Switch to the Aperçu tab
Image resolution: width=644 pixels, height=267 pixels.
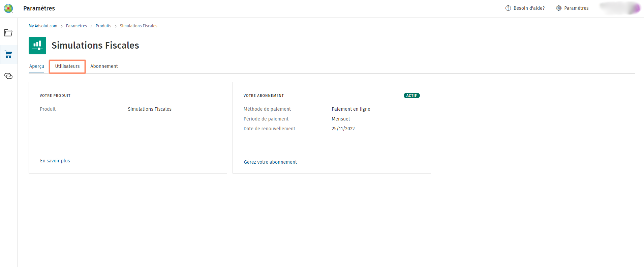pos(37,66)
